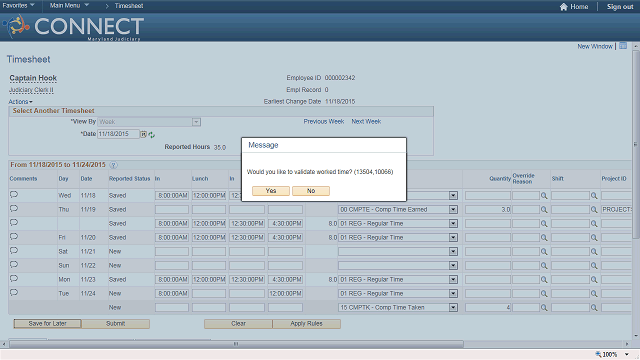Open the Favorites menu
This screenshot has height=360, width=640.
pos(18,5)
